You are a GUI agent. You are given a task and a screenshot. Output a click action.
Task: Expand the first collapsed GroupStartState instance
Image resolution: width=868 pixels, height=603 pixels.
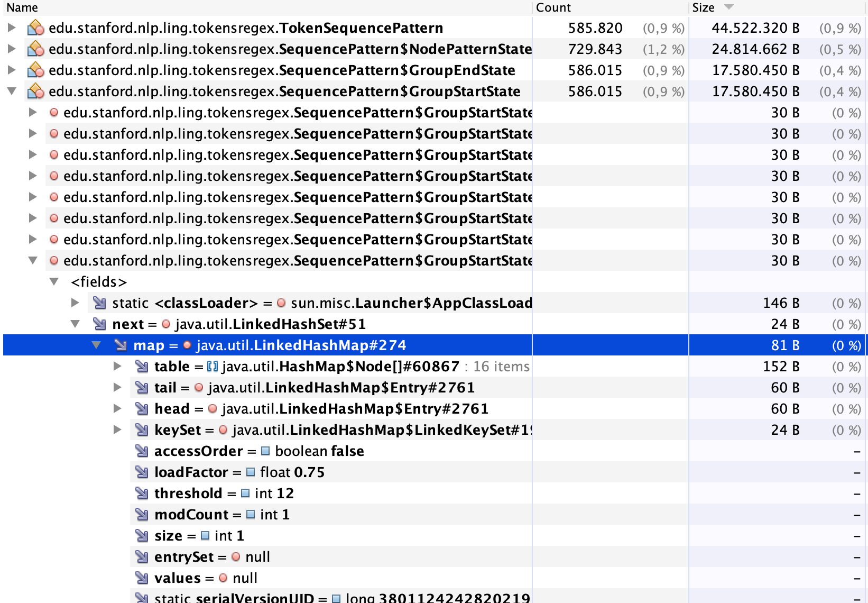coord(33,112)
